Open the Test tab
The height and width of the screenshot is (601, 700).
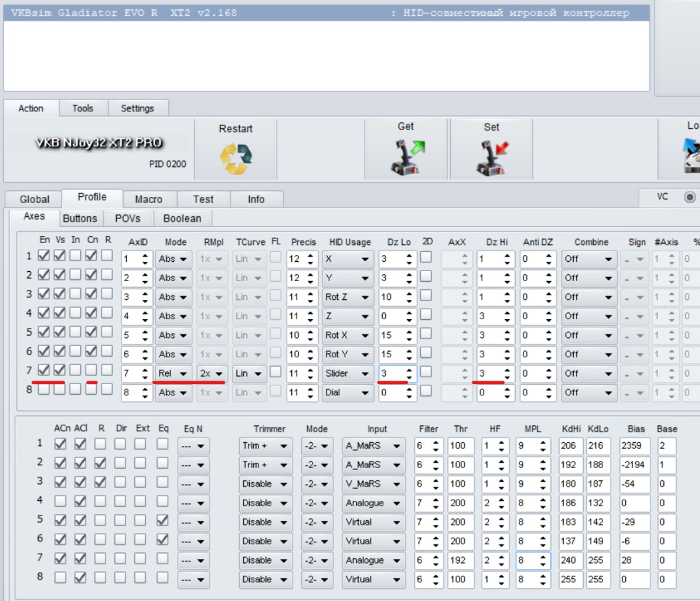[x=203, y=200]
